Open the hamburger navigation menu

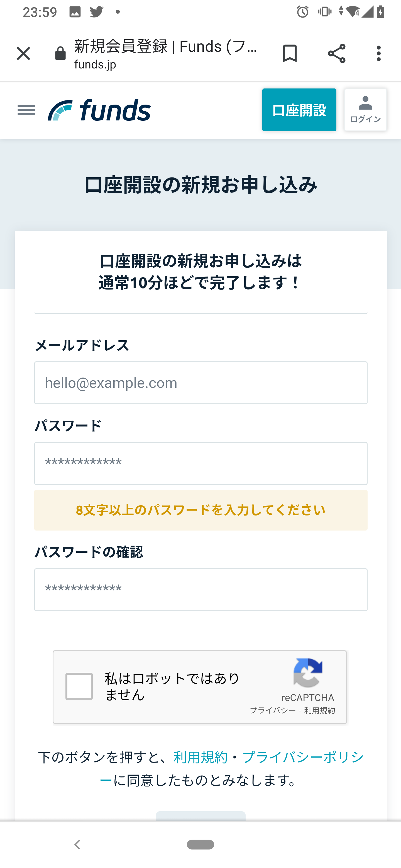[26, 110]
